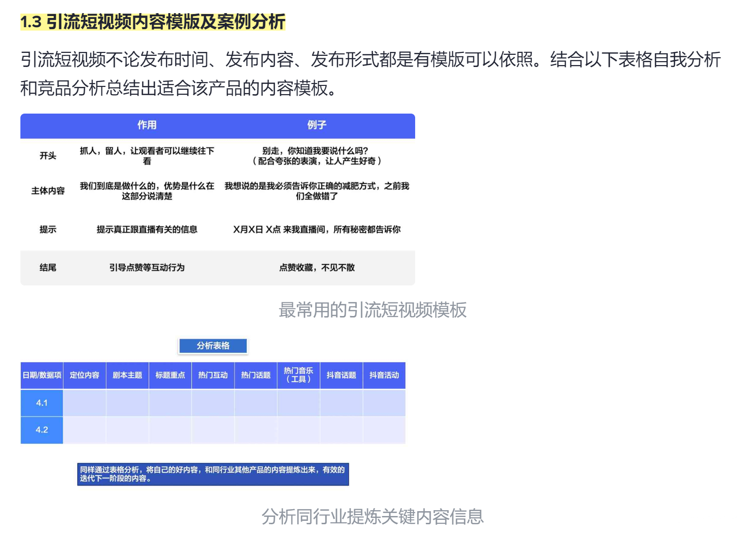Click the caption 最常用的引流短视频模板
The image size is (756, 533).
[372, 310]
